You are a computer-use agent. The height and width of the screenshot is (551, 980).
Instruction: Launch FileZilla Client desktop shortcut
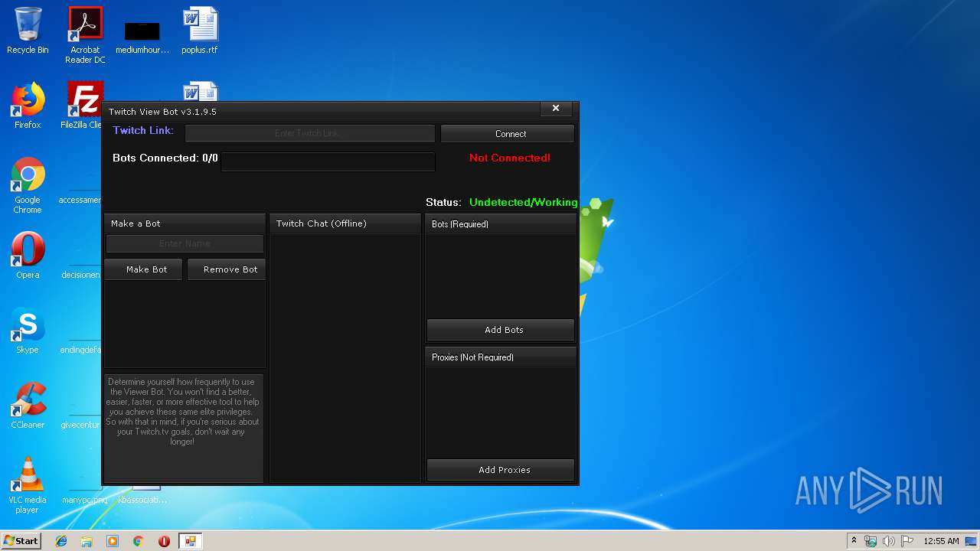(83, 106)
